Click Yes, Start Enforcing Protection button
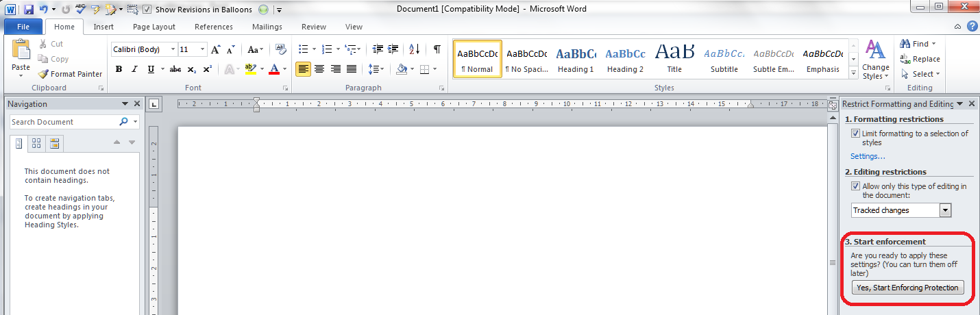Screen dimensions: 980x315 point(907,288)
